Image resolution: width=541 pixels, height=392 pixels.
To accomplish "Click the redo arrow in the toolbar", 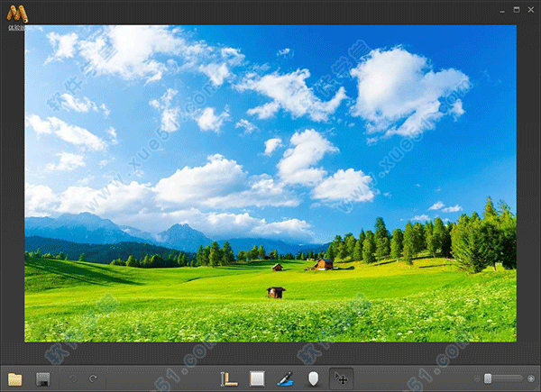I will click(x=93, y=378).
